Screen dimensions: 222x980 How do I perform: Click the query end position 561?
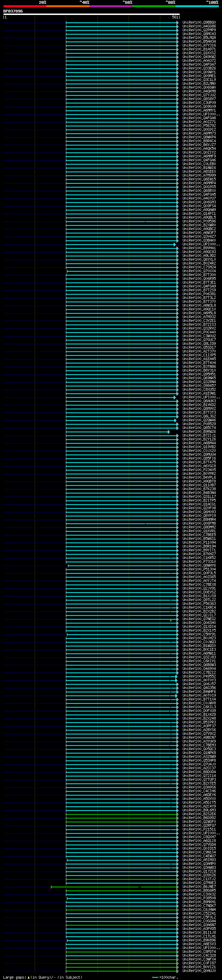[x=175, y=17]
